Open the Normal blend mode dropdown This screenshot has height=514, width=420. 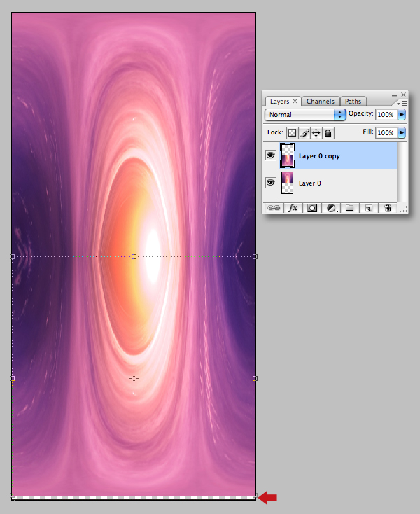tap(305, 114)
